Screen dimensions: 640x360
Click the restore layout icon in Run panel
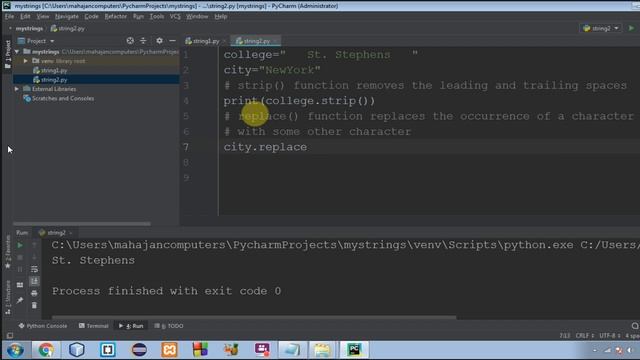coord(20,285)
